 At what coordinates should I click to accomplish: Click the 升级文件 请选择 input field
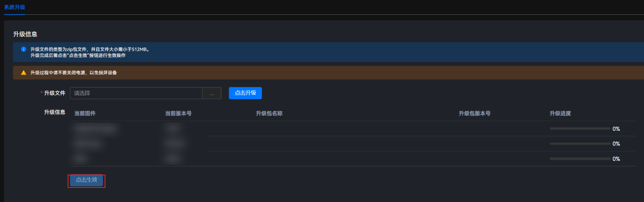[x=136, y=93]
